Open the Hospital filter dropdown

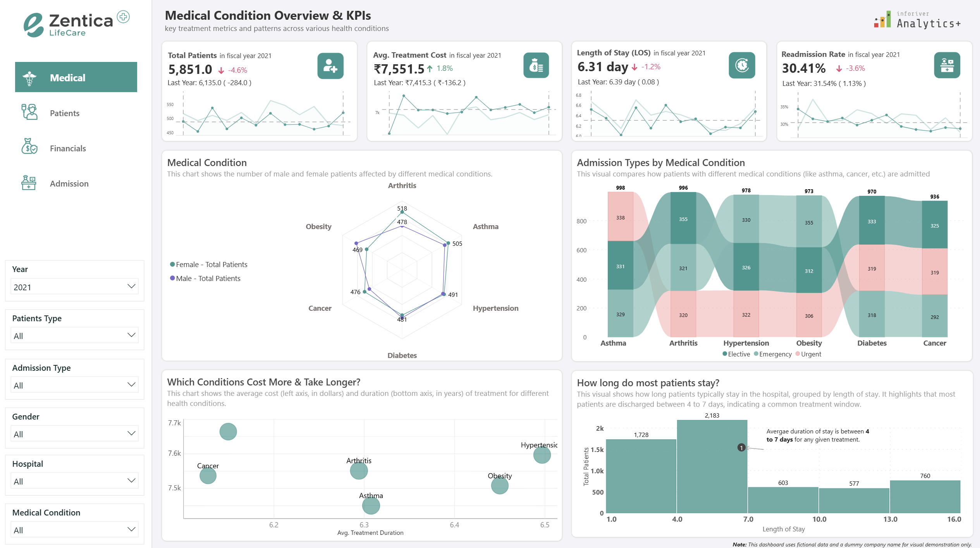(74, 481)
